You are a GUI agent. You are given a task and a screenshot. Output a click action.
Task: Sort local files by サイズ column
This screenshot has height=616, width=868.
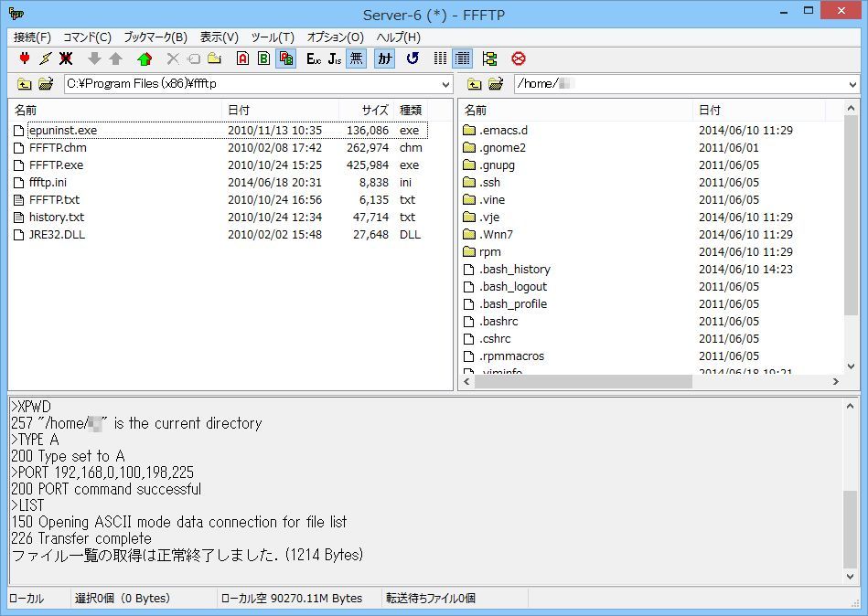(366, 110)
